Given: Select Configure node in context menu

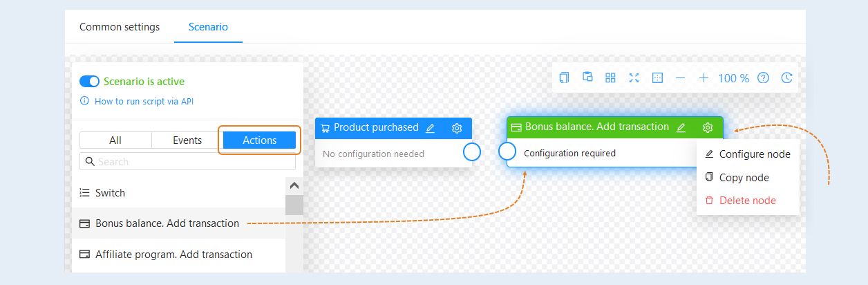Looking at the screenshot, I should coord(748,154).
